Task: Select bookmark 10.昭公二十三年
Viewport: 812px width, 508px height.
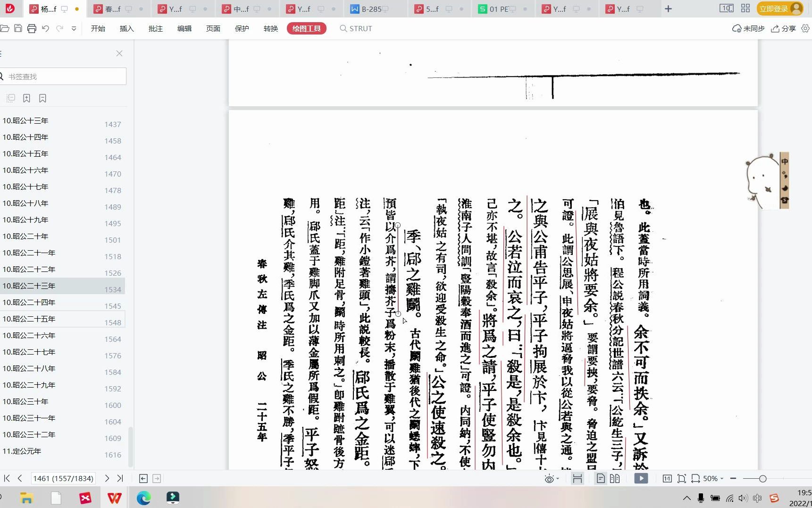Action: [x=62, y=286]
